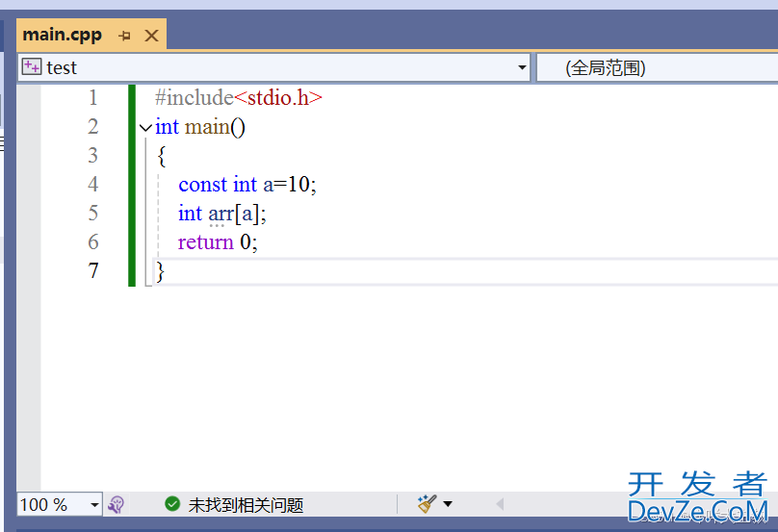
Task: Click the 未找到相关问题 status text
Action: (x=246, y=505)
